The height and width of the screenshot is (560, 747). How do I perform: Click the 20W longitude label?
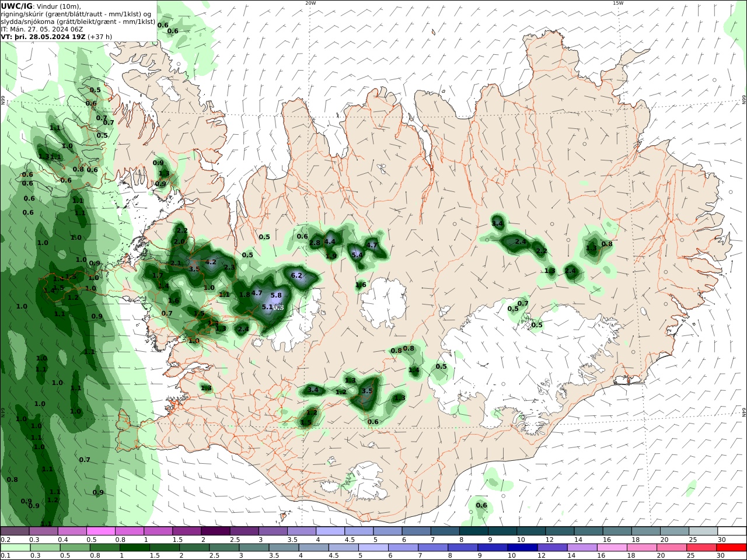point(310,3)
